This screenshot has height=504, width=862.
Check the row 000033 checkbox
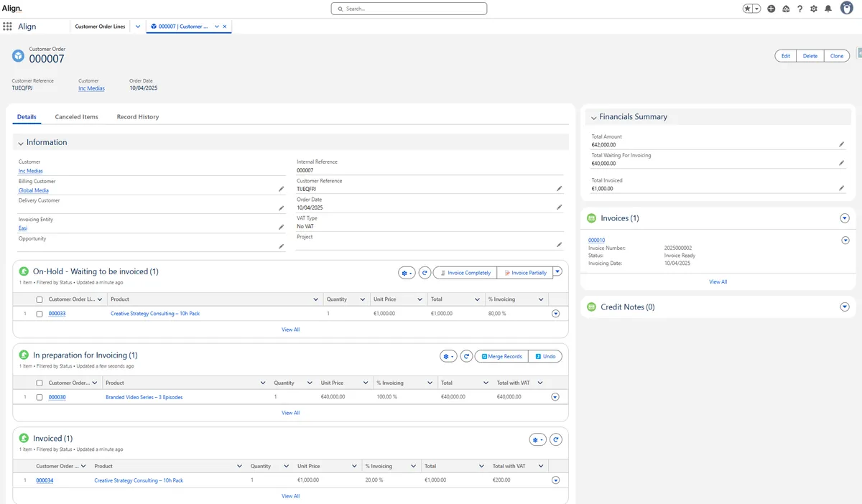click(x=40, y=314)
